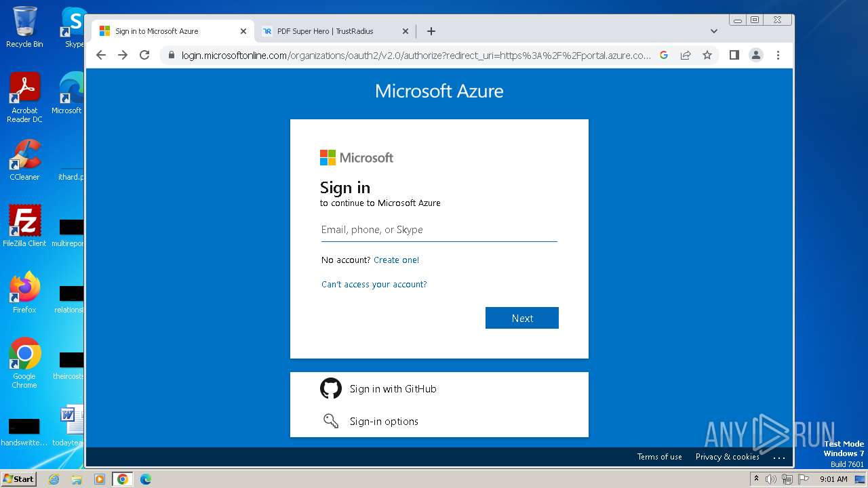The image size is (868, 488).
Task: Open Sign-in options
Action: (439, 421)
